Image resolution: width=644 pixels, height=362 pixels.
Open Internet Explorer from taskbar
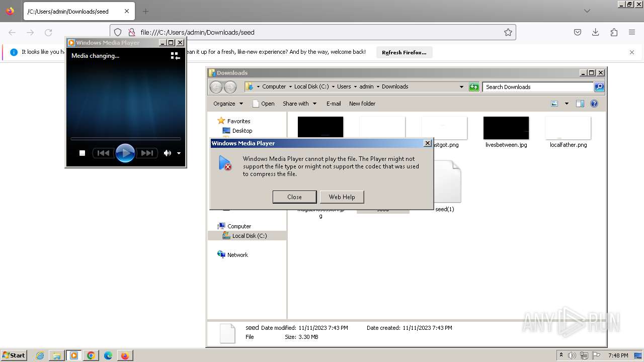(x=40, y=355)
